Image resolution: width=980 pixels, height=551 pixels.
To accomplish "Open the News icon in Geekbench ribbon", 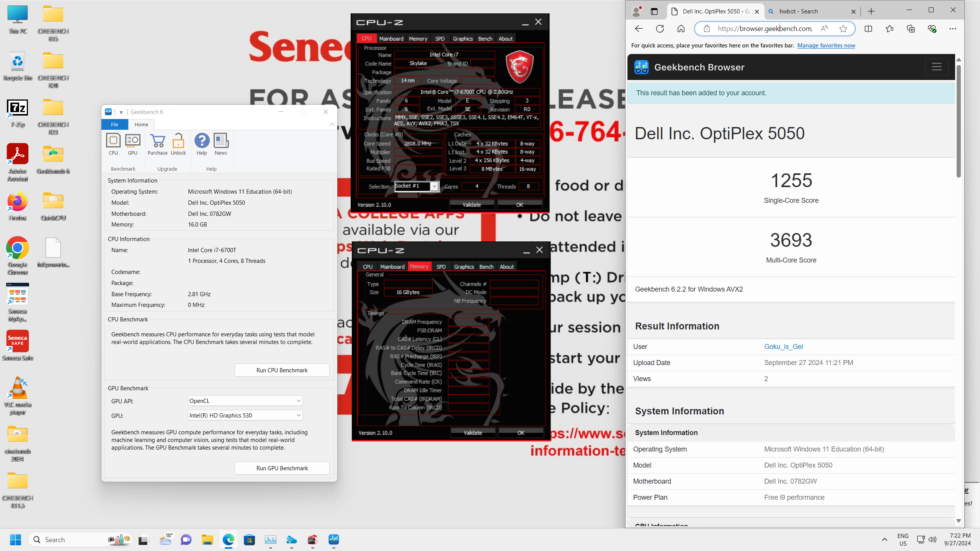I will pos(221,144).
